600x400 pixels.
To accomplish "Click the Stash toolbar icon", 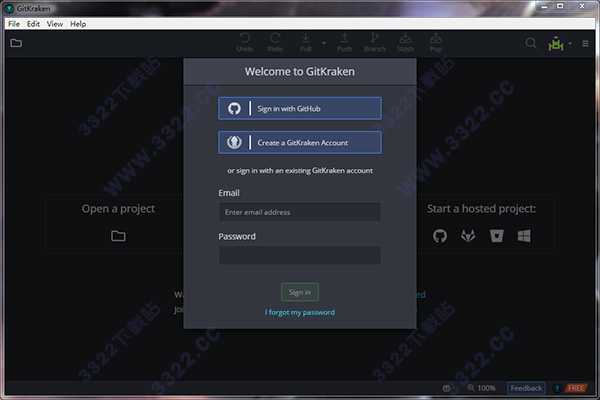I will click(x=405, y=42).
